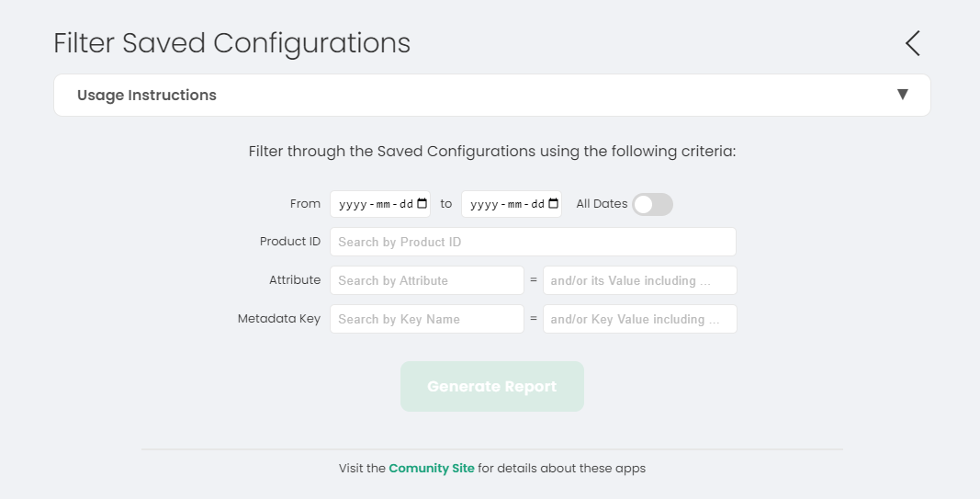
Task: Click the Usage Instructions header text
Action: pyautogui.click(x=147, y=96)
